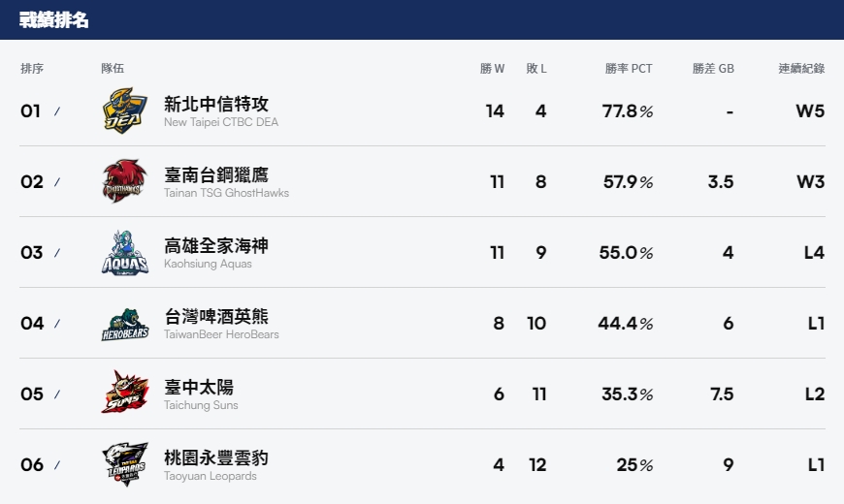Image resolution: width=844 pixels, height=504 pixels.
Task: Click the slash trend icon beside rank 01
Action: click(57, 111)
